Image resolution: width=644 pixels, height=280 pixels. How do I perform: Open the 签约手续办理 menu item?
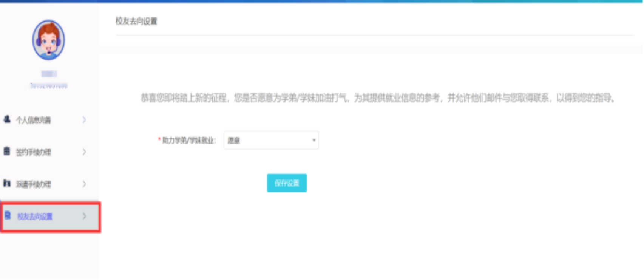33,152
